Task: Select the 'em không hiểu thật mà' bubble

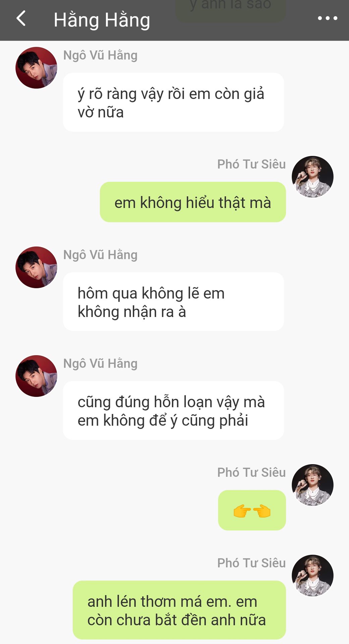Action: pos(193,202)
